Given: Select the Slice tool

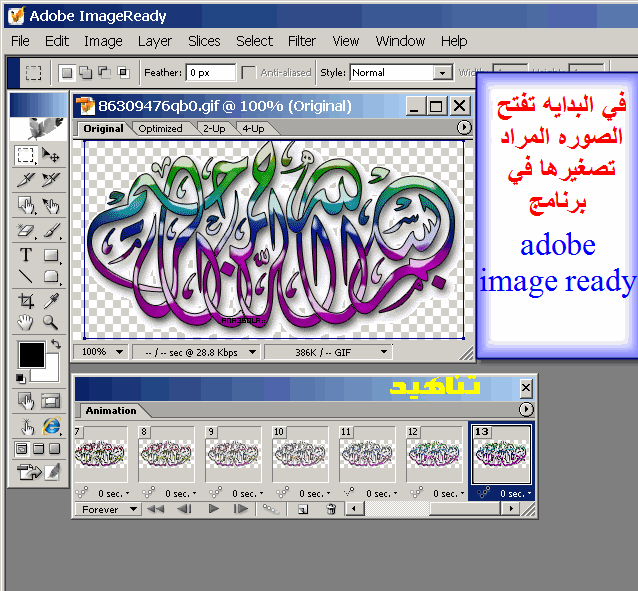Looking at the screenshot, I should click(26, 179).
